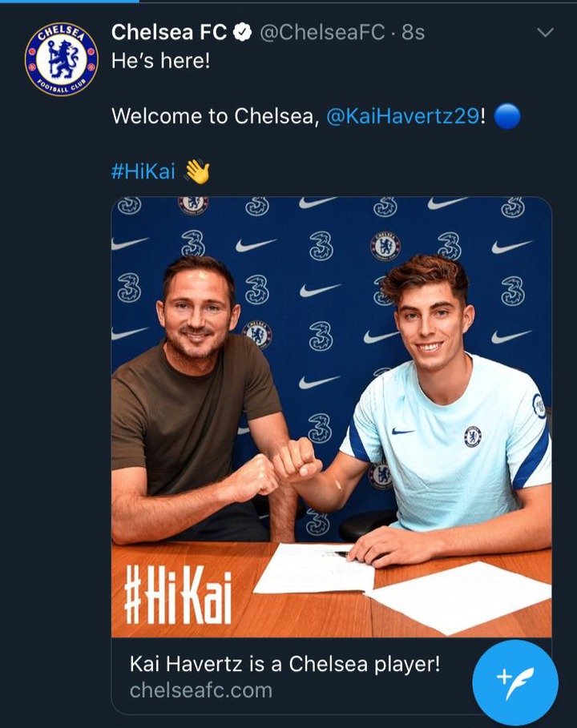Click the "Welcome to Chelsea," text
Image resolution: width=577 pixels, height=728 pixels.
(x=216, y=116)
